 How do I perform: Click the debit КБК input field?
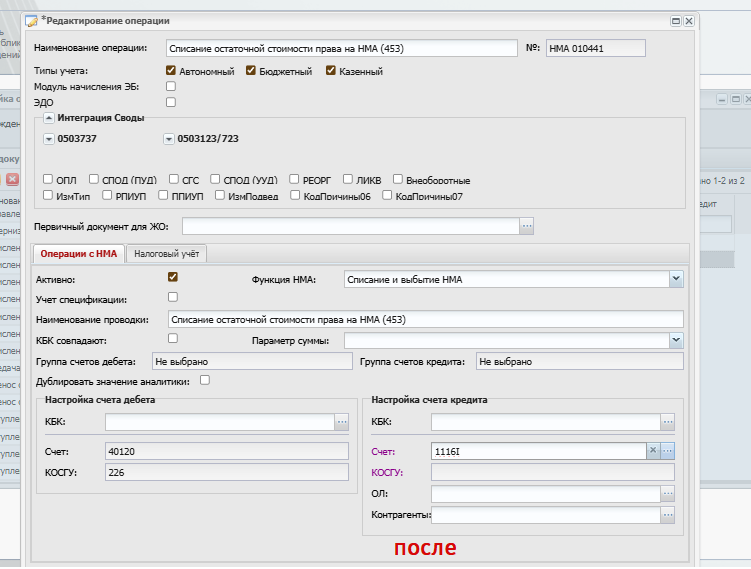click(x=220, y=422)
